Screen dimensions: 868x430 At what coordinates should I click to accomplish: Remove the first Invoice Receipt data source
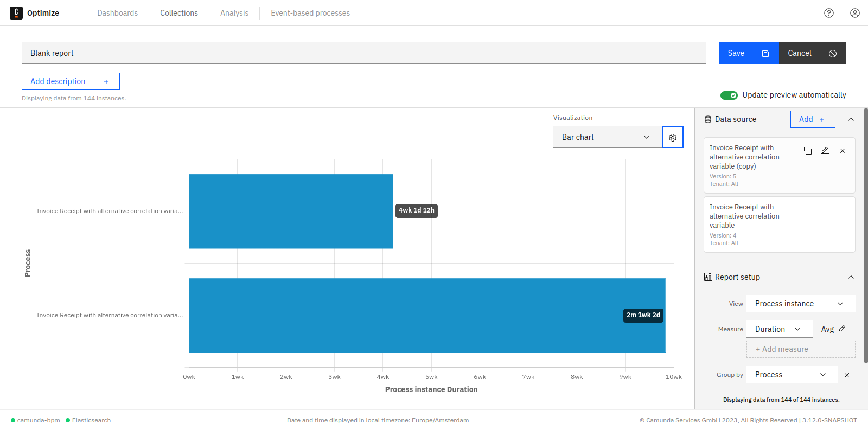(843, 151)
